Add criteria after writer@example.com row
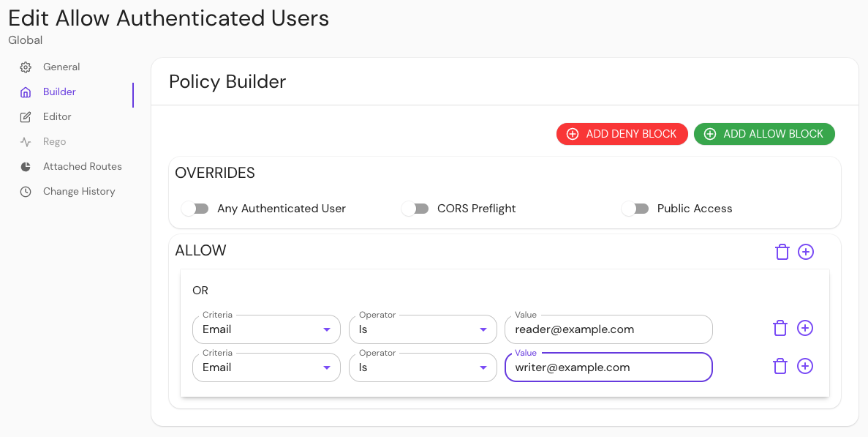Screen dimensions: 868x437 click(x=804, y=366)
